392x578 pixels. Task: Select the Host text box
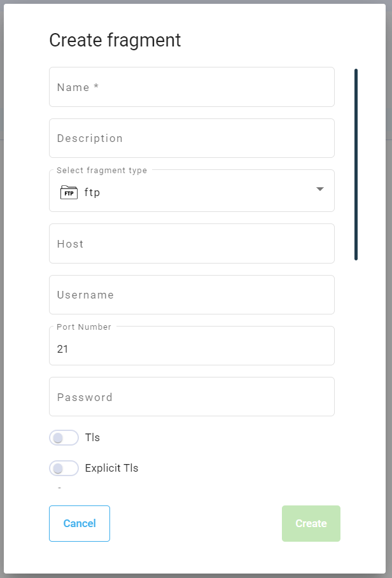click(192, 244)
